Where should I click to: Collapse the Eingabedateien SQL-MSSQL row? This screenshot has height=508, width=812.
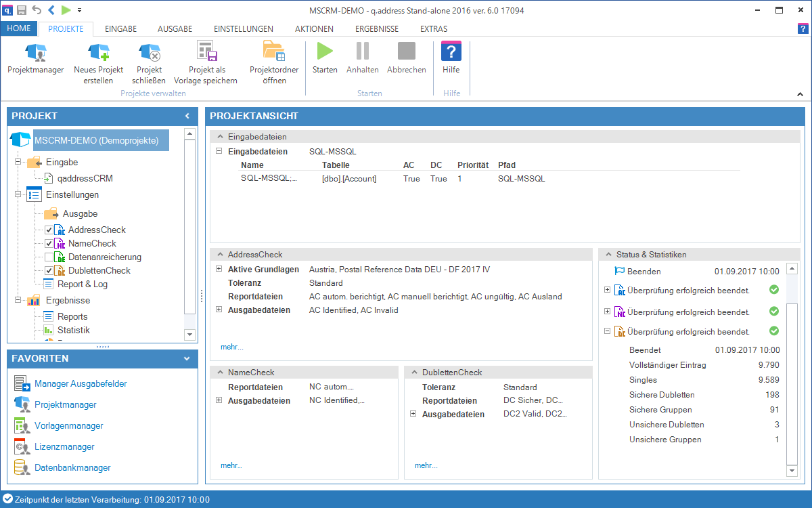[219, 152]
